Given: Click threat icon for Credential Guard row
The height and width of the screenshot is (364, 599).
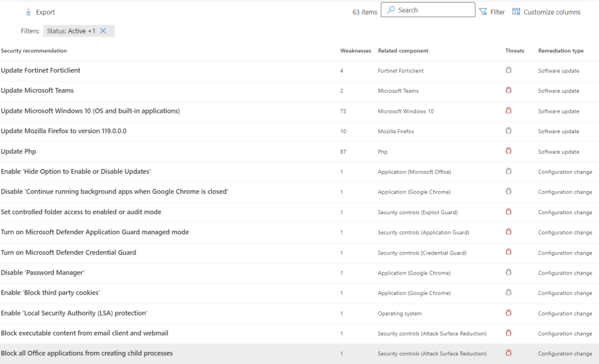Looking at the screenshot, I should (x=509, y=252).
